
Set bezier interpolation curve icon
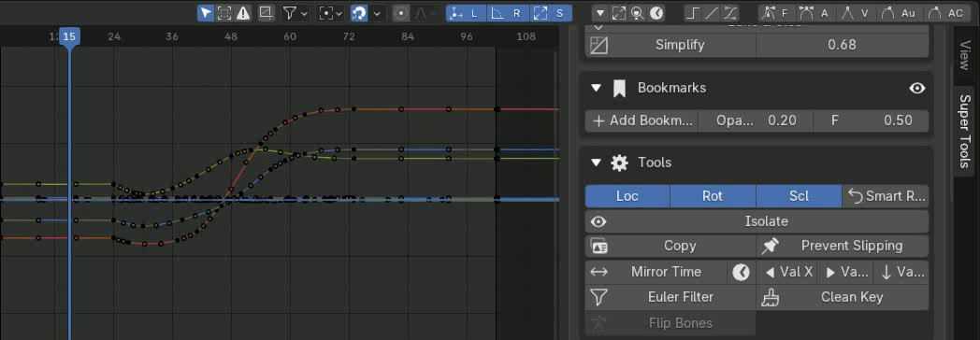click(x=730, y=12)
